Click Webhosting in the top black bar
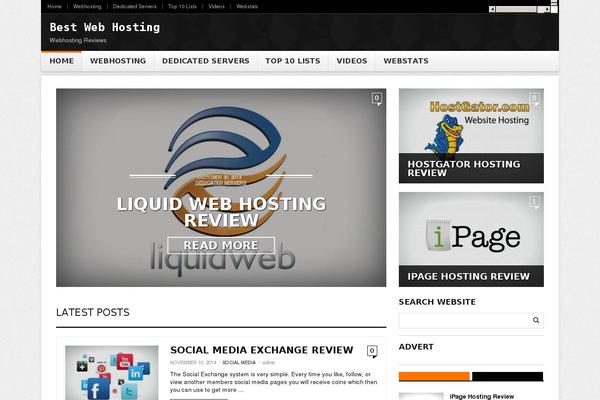The height and width of the screenshot is (400, 600). point(87,7)
